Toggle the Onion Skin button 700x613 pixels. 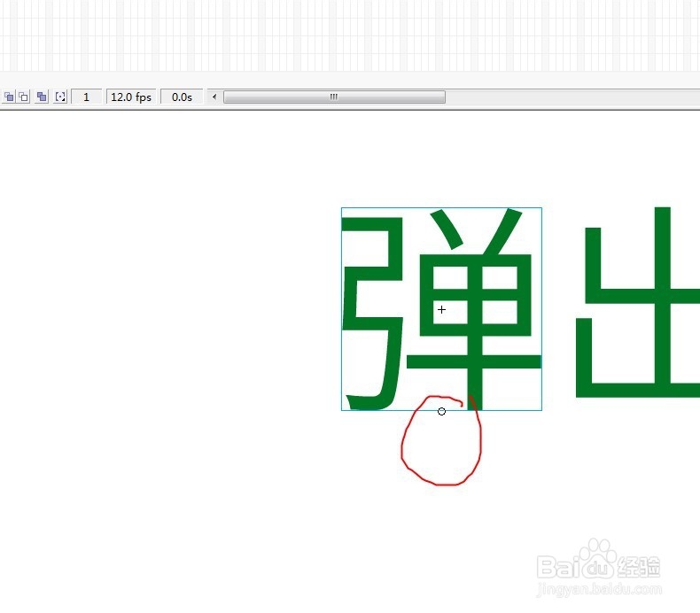pyautogui.click(x=9, y=97)
